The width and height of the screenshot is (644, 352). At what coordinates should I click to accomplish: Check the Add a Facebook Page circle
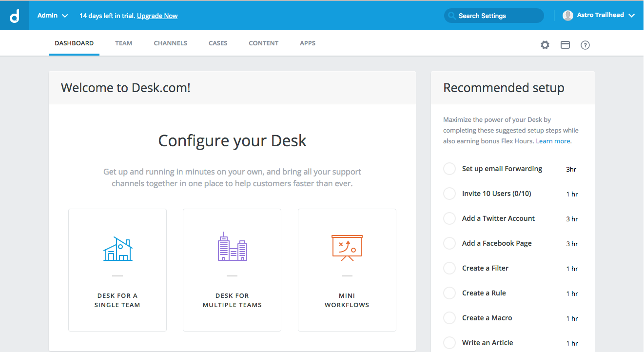tap(449, 243)
